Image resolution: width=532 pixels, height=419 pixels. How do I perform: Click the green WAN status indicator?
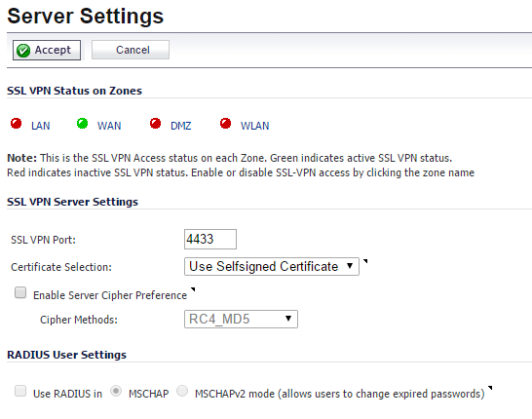[82, 124]
